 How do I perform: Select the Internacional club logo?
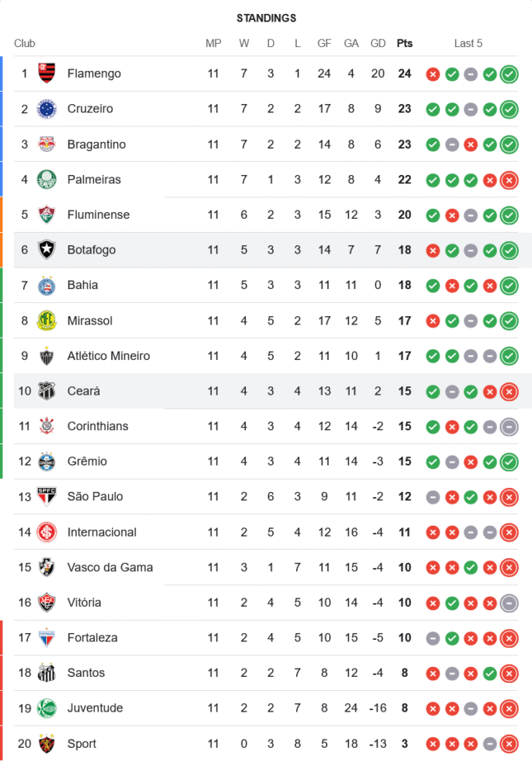[x=47, y=532]
